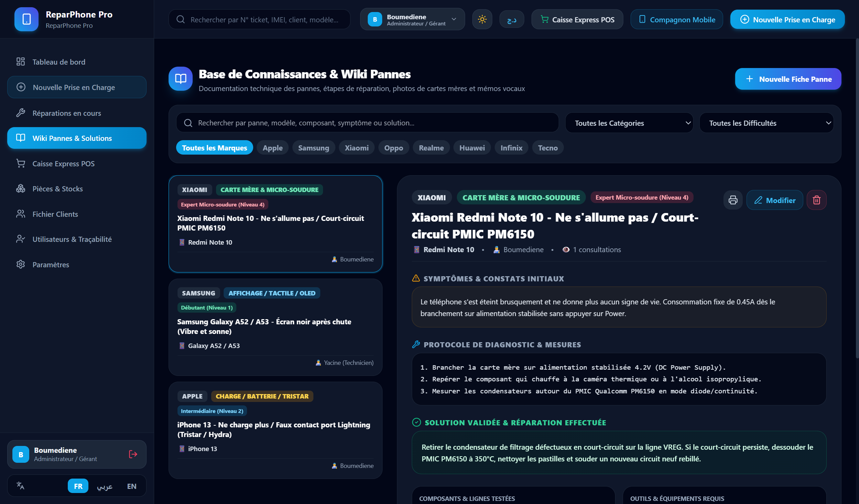Delete the fiche with the red trash icon
The image size is (859, 504).
click(816, 200)
